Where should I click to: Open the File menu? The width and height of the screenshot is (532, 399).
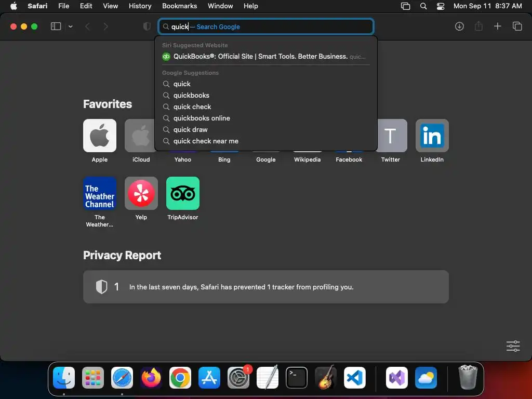pos(63,6)
